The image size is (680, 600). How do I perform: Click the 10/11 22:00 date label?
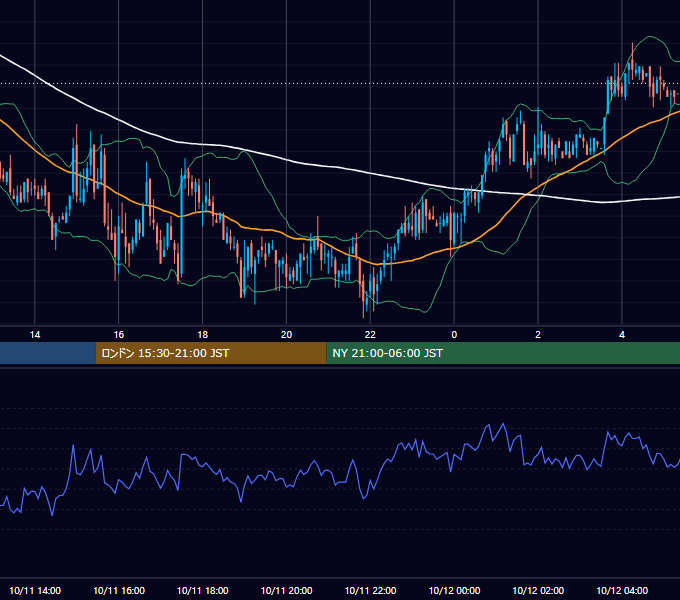pyautogui.click(x=370, y=590)
